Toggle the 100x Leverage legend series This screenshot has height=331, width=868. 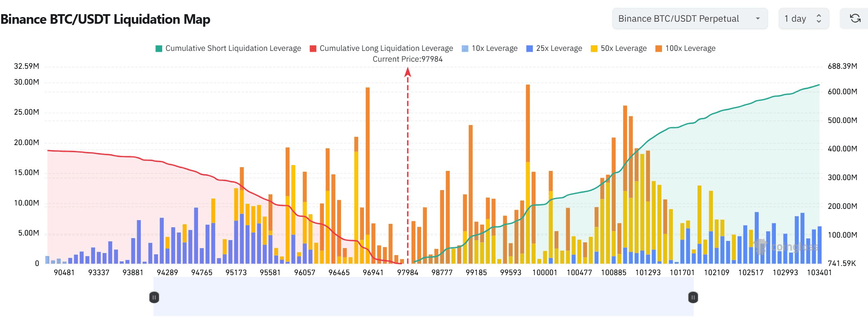click(685, 48)
